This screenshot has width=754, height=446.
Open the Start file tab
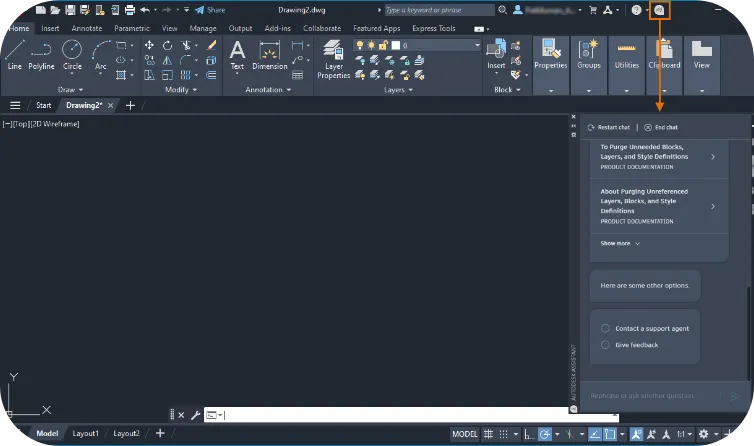tap(43, 105)
